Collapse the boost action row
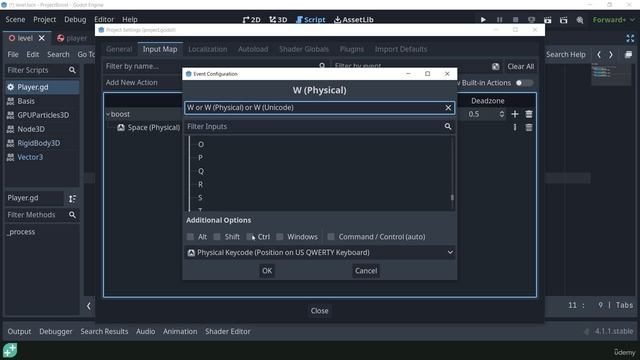 coord(108,114)
